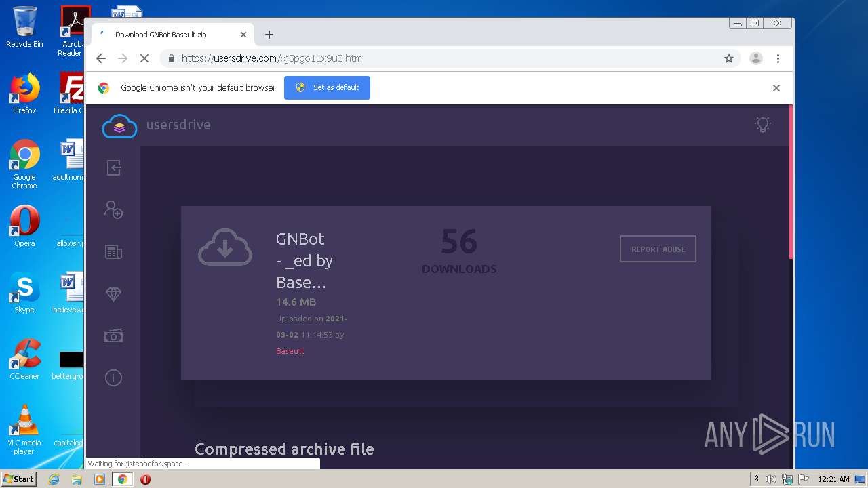
Task: Open Skype desktop shortcut
Action: click(24, 293)
